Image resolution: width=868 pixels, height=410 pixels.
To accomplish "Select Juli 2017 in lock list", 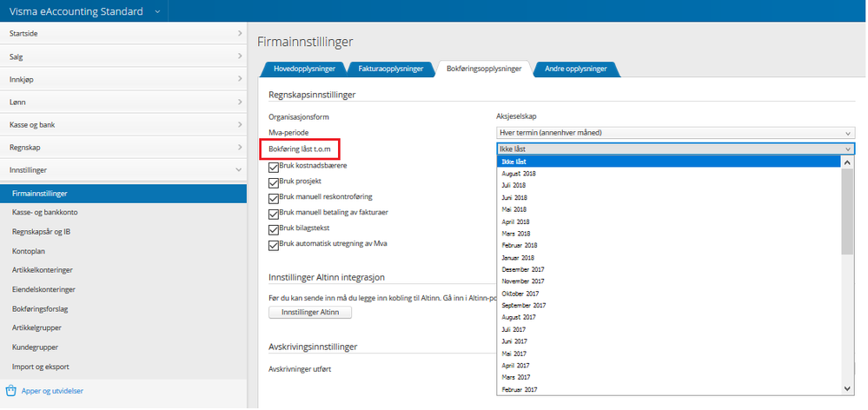I will [x=669, y=329].
